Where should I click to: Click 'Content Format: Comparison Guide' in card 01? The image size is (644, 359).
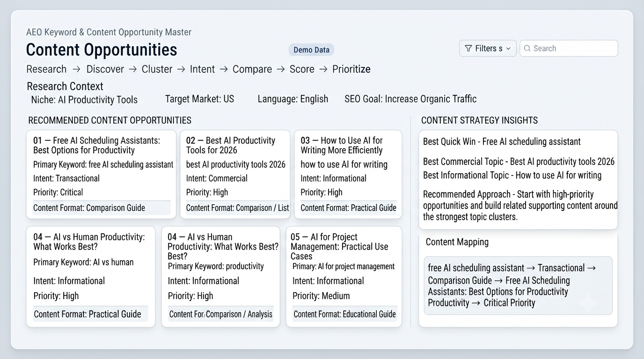(x=89, y=208)
